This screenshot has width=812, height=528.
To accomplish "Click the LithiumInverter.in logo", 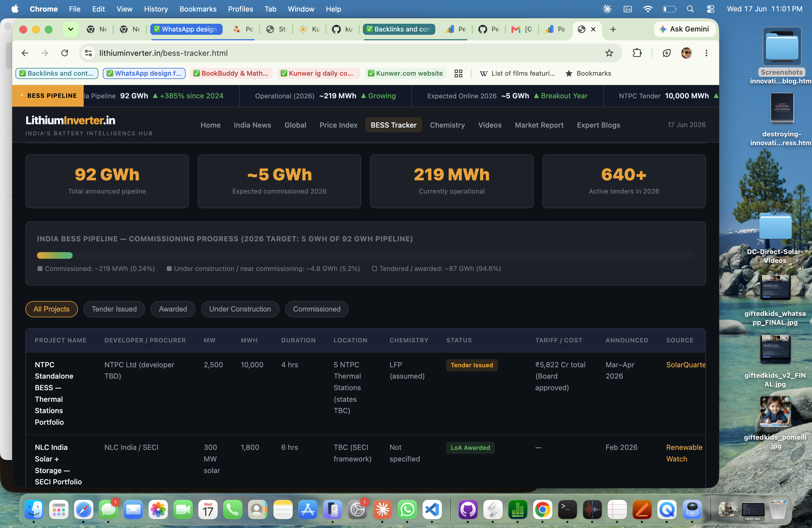I will pyautogui.click(x=71, y=120).
